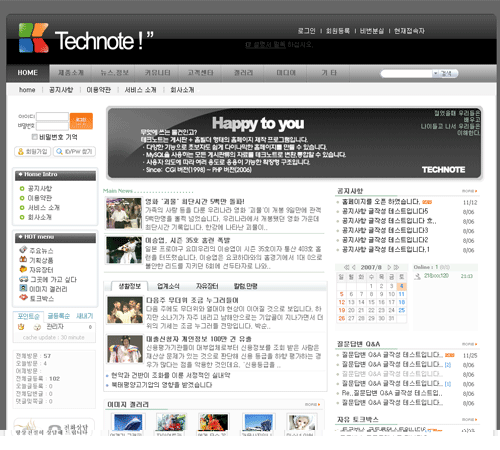500x450 pixels.
Task: Open the 커뮤니티 menu in navigation bar
Action: pyautogui.click(x=157, y=73)
